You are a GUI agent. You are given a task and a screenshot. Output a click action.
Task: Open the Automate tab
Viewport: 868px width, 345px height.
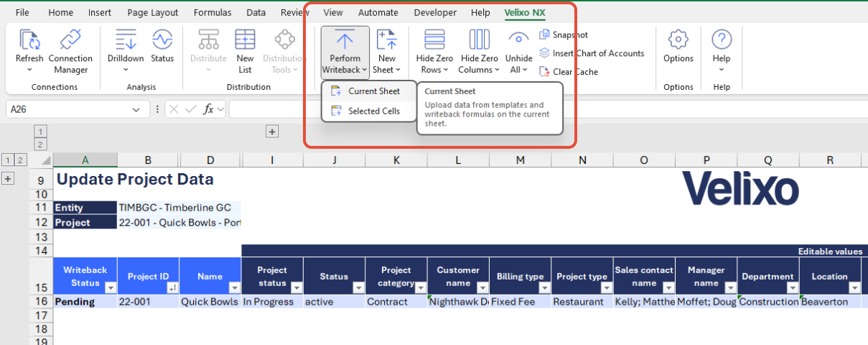tap(378, 12)
